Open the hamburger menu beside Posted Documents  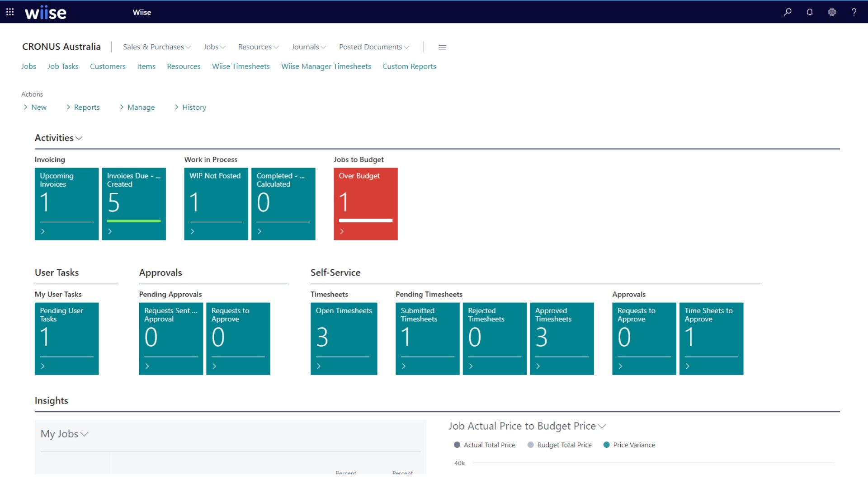click(x=442, y=47)
